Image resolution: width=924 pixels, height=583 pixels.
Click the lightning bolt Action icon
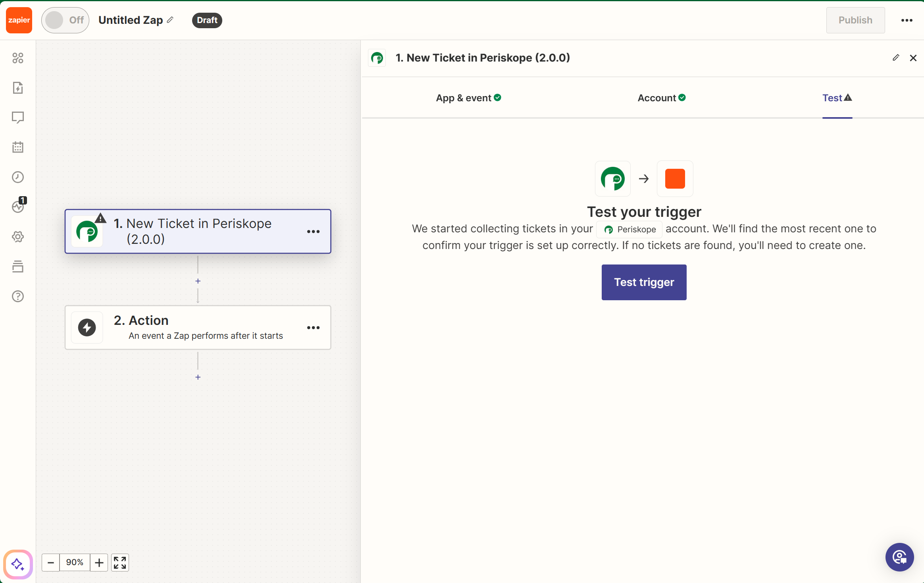[x=87, y=328]
